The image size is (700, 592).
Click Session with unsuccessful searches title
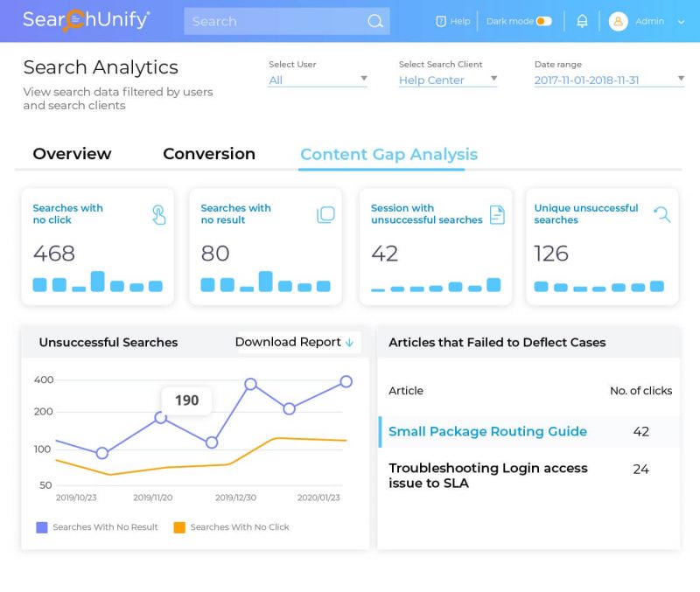[427, 213]
